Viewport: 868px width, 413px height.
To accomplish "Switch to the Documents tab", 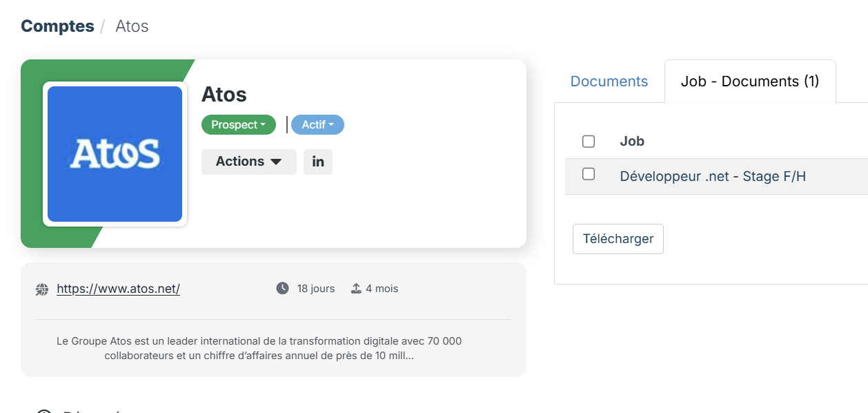I will click(609, 81).
